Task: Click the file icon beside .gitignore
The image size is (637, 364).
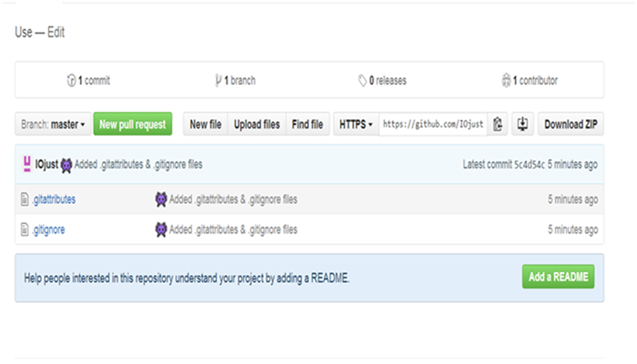Action: [x=25, y=229]
